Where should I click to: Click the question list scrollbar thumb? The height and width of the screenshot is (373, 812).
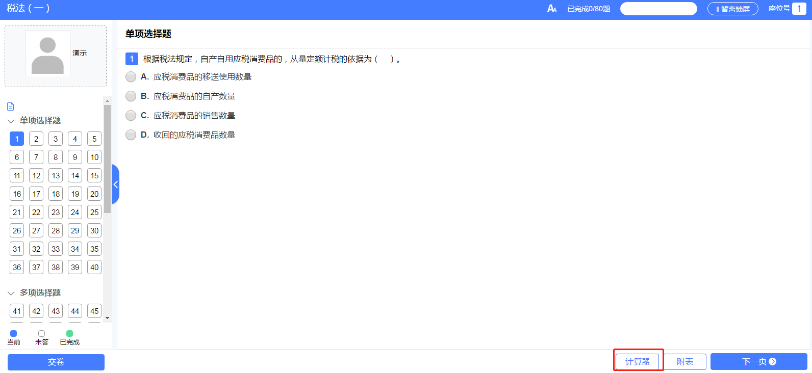pyautogui.click(x=107, y=159)
